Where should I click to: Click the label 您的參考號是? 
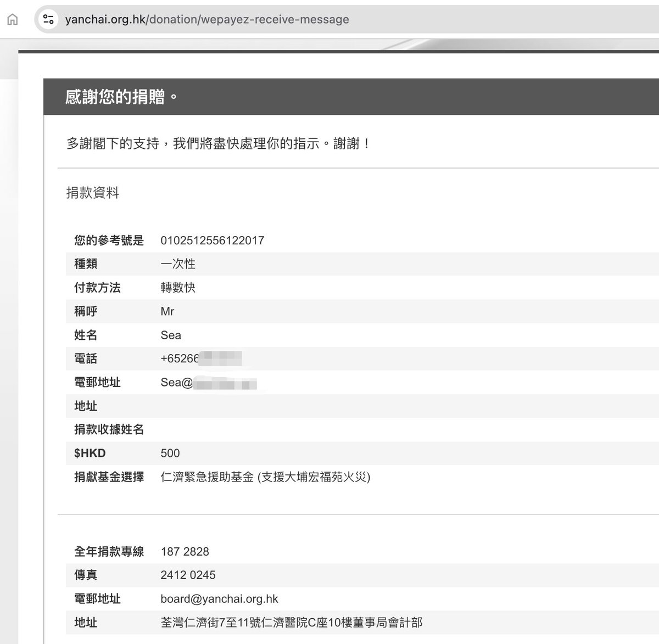[x=109, y=240]
